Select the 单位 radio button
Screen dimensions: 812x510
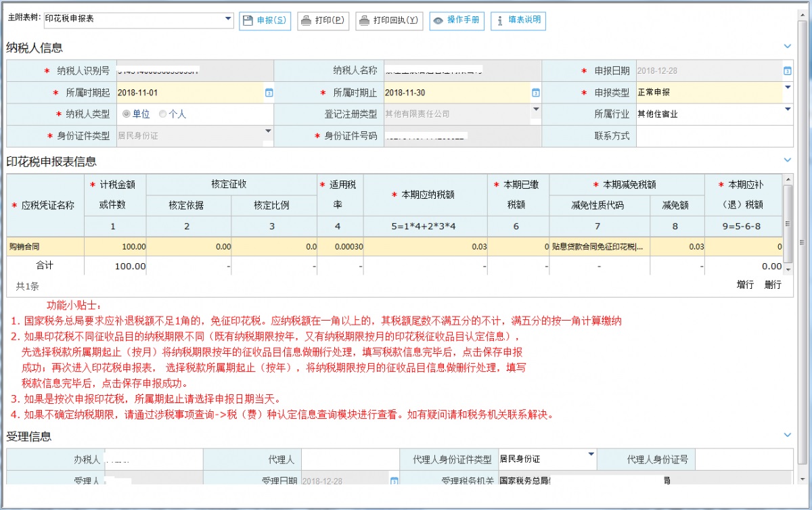tap(126, 114)
